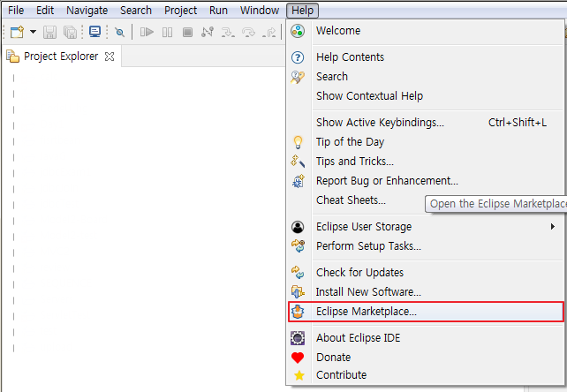Viewport: 567px width, 392px height.
Task: Click the Check for Updates icon
Action: (298, 273)
